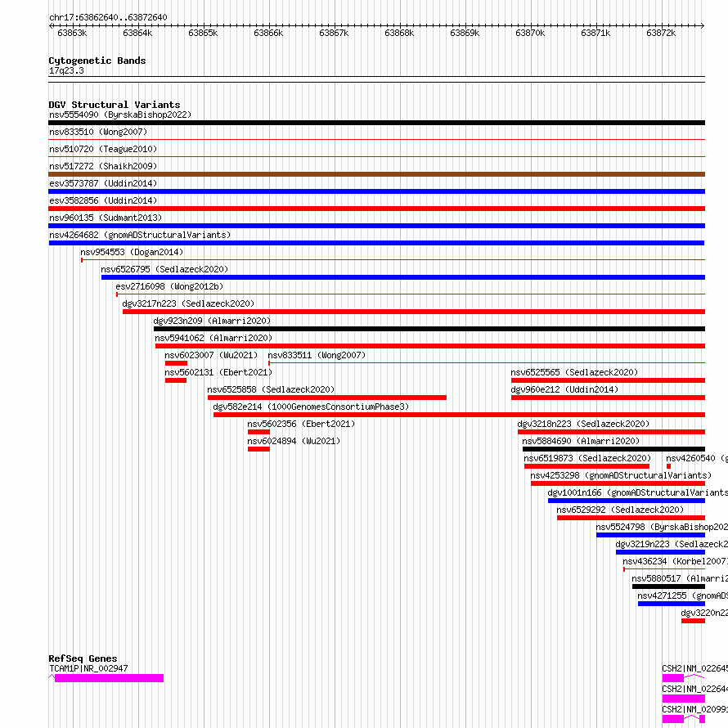Screen dimensions: 728x728
Task: Select the 17q23.3 cytogenetic band label
Action: click(66, 71)
